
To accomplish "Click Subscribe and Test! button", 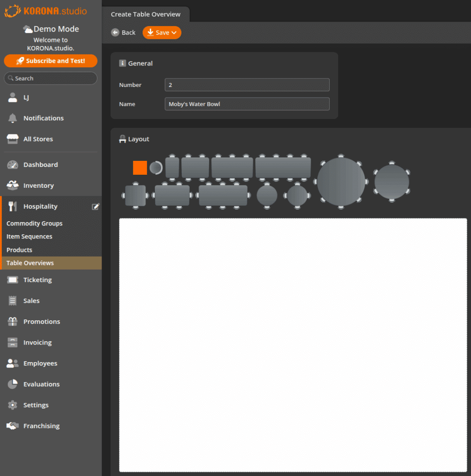I will [x=51, y=61].
